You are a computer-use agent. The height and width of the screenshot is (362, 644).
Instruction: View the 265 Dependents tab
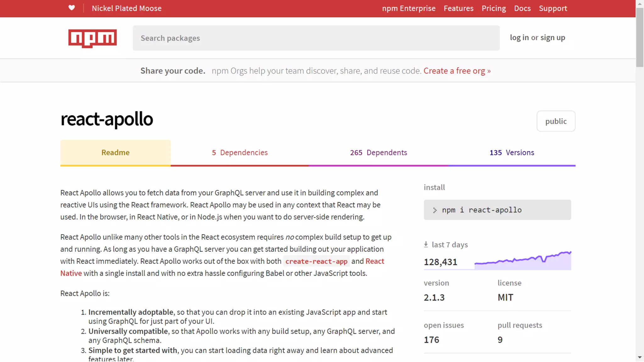coord(378,152)
